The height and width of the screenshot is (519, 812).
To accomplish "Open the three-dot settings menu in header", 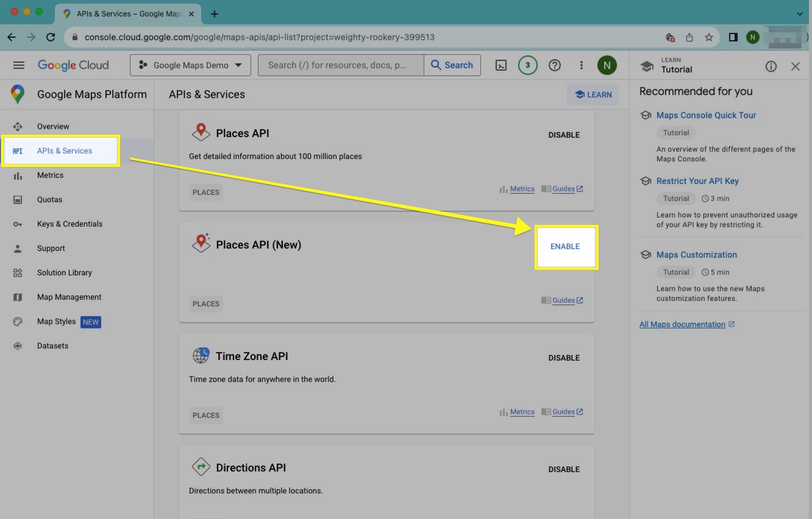I will point(582,65).
